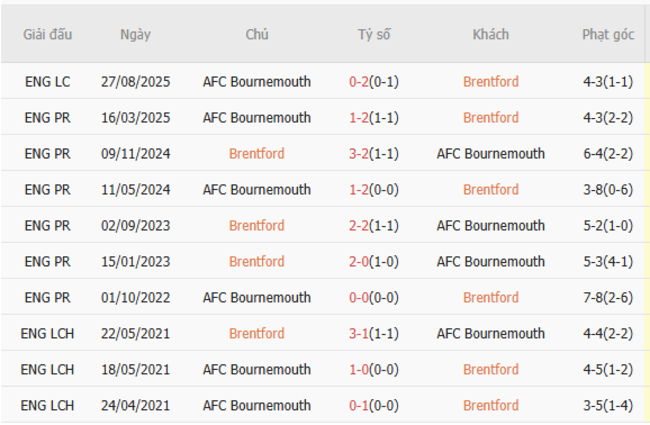Click the "Chú" column header

coord(257,35)
